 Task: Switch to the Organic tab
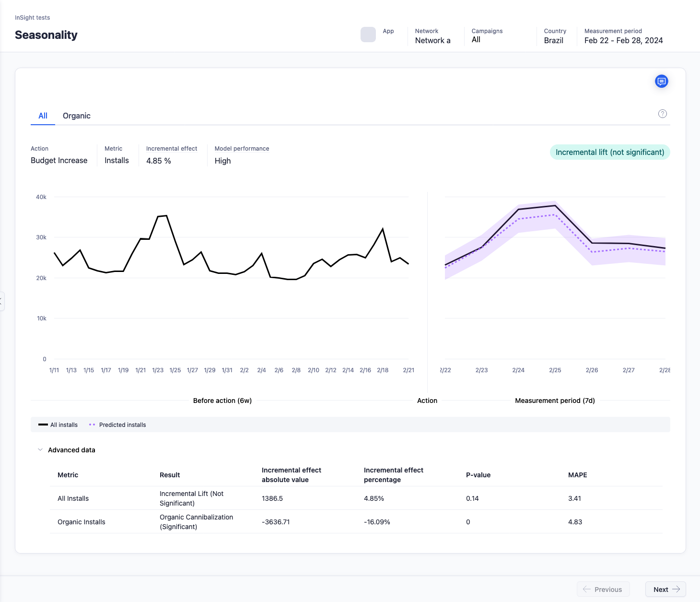coord(76,116)
